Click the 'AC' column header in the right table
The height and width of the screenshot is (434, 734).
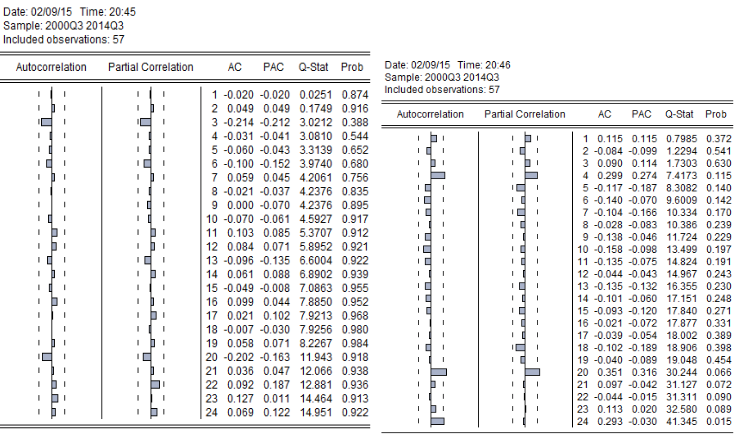(604, 114)
